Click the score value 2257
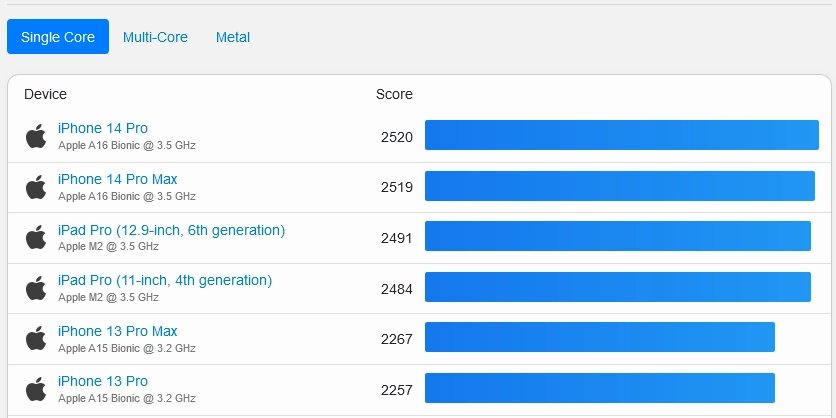Screen dimensions: 836x418 point(397,390)
